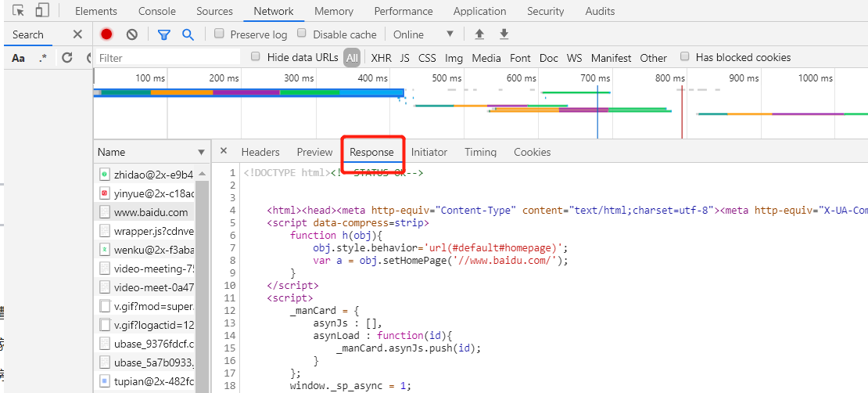Open the Audits tab
This screenshot has width=868, height=393.
pyautogui.click(x=600, y=11)
